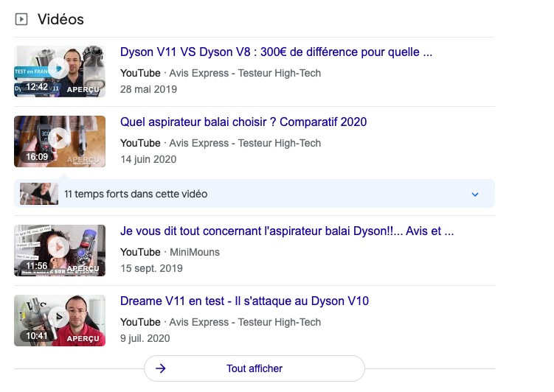Image resolution: width=554 pixels, height=392 pixels.
Task: Click the arrow icon in Tout afficher
Action: 161,368
